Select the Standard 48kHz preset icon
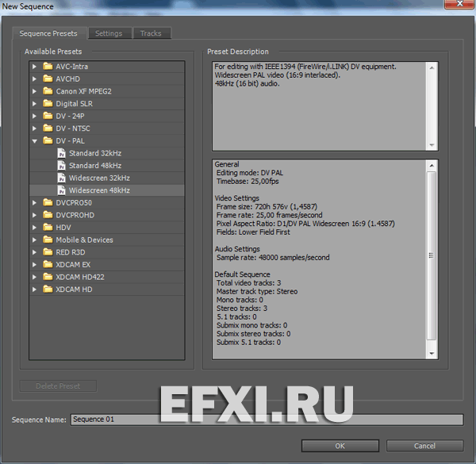Image resolution: width=476 pixels, height=464 pixels. 61,166
